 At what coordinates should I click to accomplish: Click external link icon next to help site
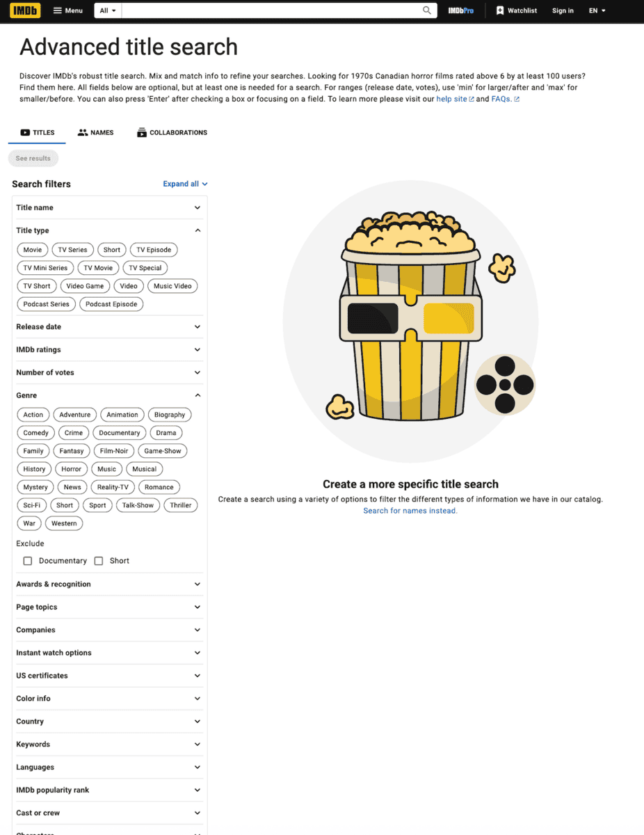(x=472, y=100)
